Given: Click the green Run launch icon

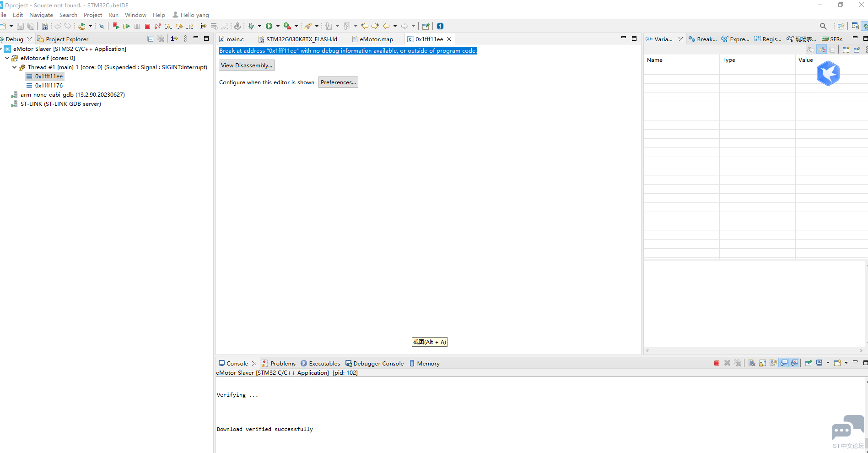Looking at the screenshot, I should [x=269, y=26].
